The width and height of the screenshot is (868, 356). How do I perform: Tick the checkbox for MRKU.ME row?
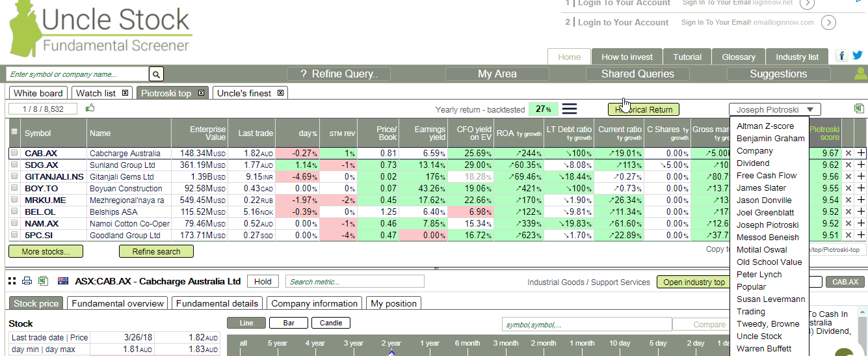[14, 200]
